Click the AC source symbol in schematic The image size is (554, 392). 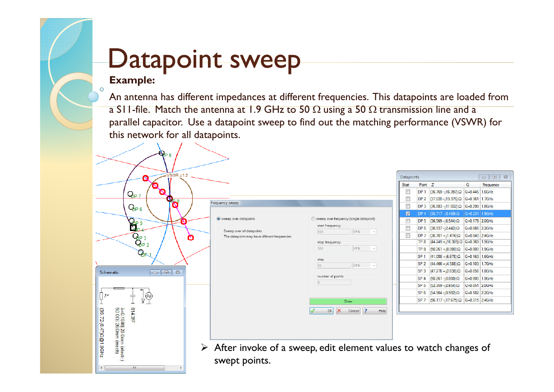click(148, 296)
